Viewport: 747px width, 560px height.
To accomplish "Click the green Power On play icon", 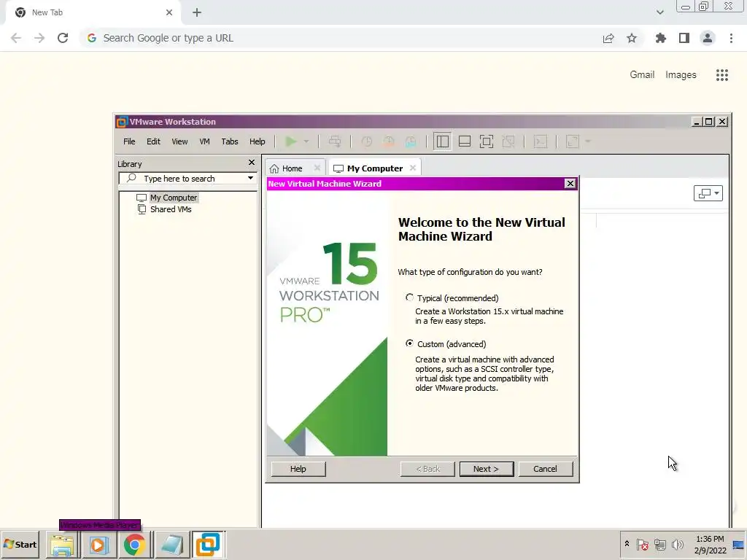I will point(290,141).
